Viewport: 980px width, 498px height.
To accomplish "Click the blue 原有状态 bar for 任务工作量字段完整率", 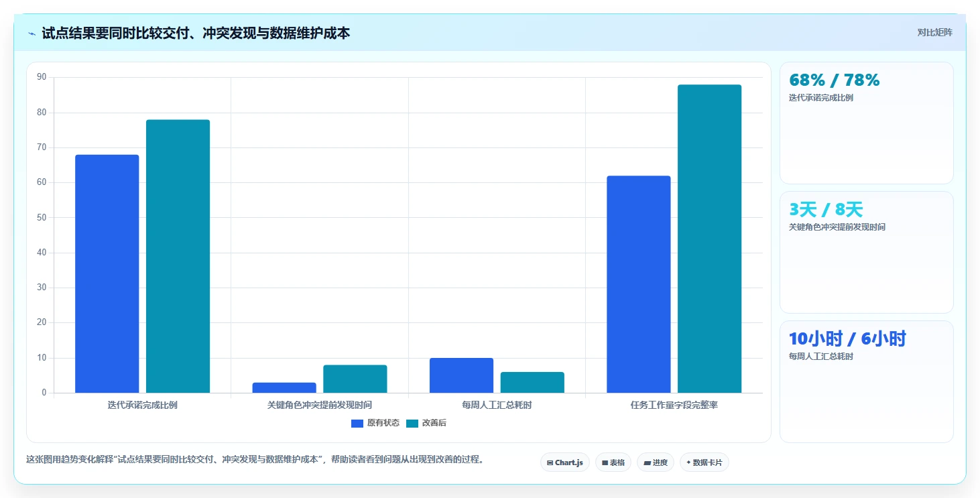I will (x=639, y=284).
